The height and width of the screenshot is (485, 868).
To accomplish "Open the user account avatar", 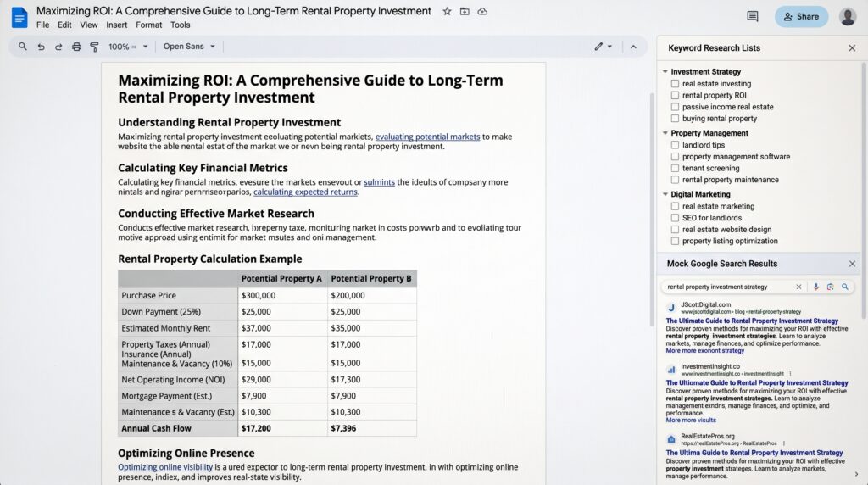I will click(x=848, y=17).
